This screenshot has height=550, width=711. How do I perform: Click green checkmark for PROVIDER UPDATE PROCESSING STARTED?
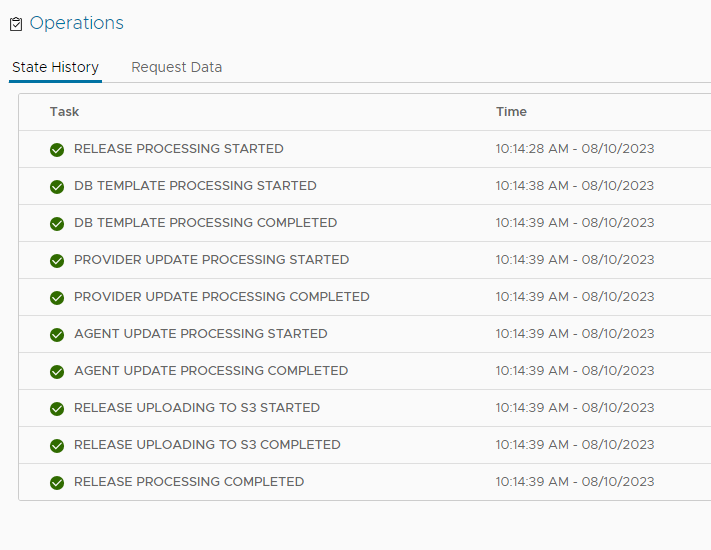(x=57, y=260)
